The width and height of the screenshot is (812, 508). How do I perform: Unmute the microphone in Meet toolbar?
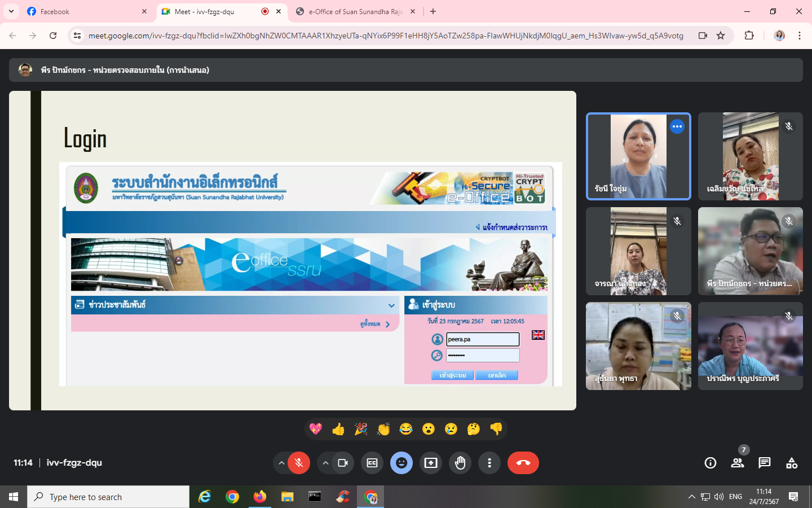click(x=299, y=463)
